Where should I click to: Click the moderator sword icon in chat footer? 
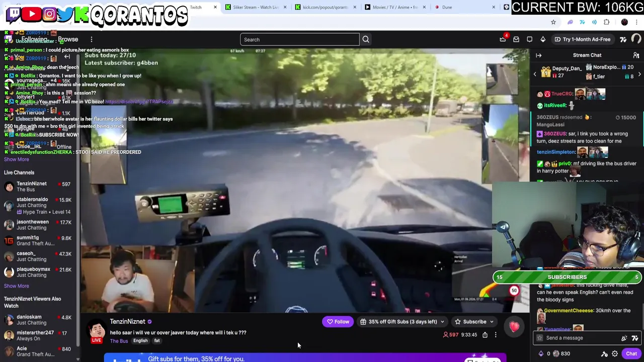(x=605, y=353)
